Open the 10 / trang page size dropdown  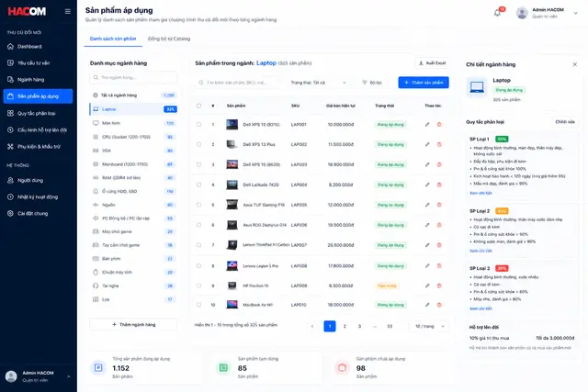point(429,327)
